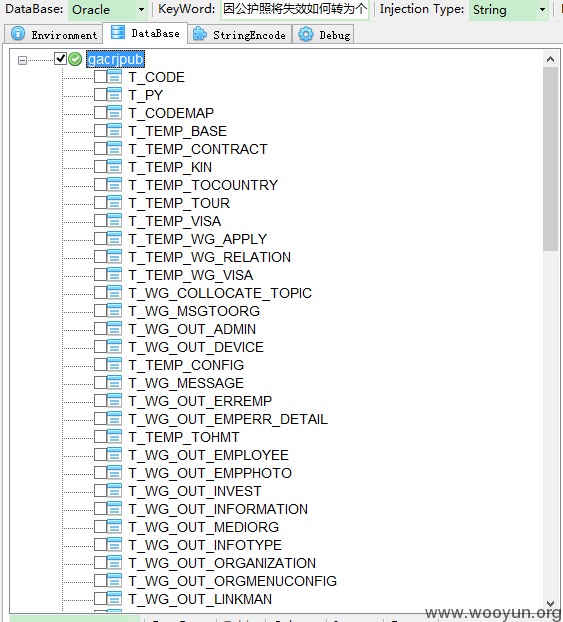Click the table icon beside T_WG_OUT_DEVICE
This screenshot has height=622, width=563.
tap(115, 347)
